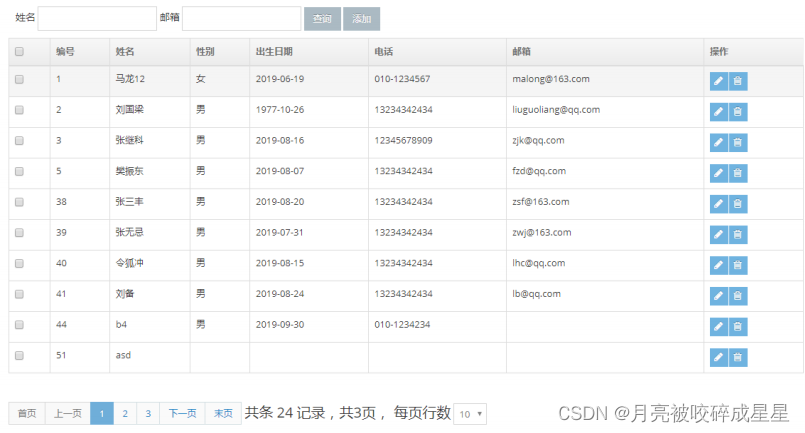Go to page 2 in pagination
The height and width of the screenshot is (433, 805).
125,413
